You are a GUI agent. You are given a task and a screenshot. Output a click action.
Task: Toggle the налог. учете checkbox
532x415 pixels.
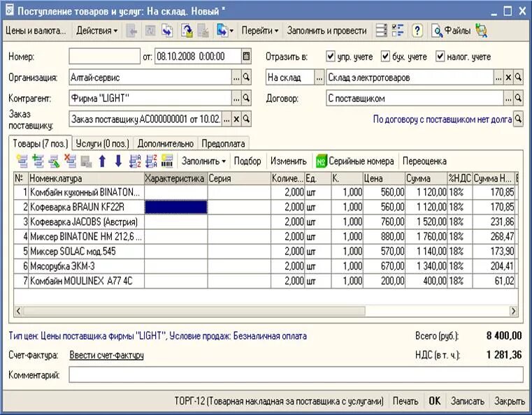point(440,57)
